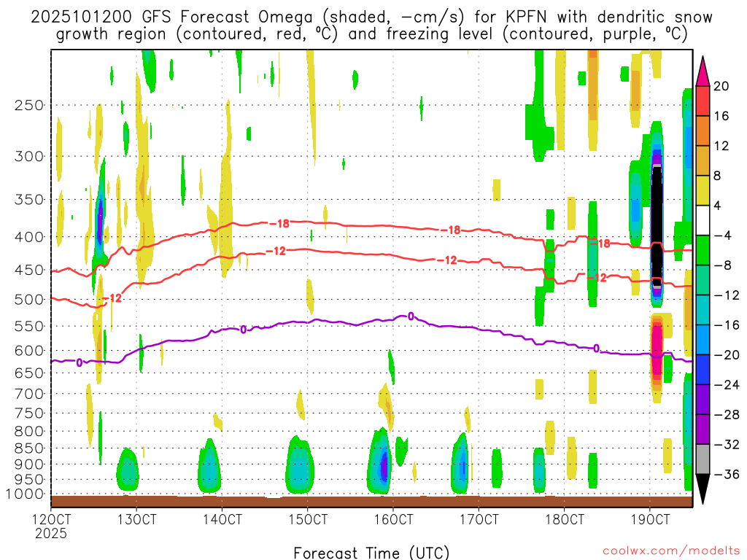The height and width of the screenshot is (560, 747).
Task: Click the 800 pressure level label
Action: click(29, 432)
